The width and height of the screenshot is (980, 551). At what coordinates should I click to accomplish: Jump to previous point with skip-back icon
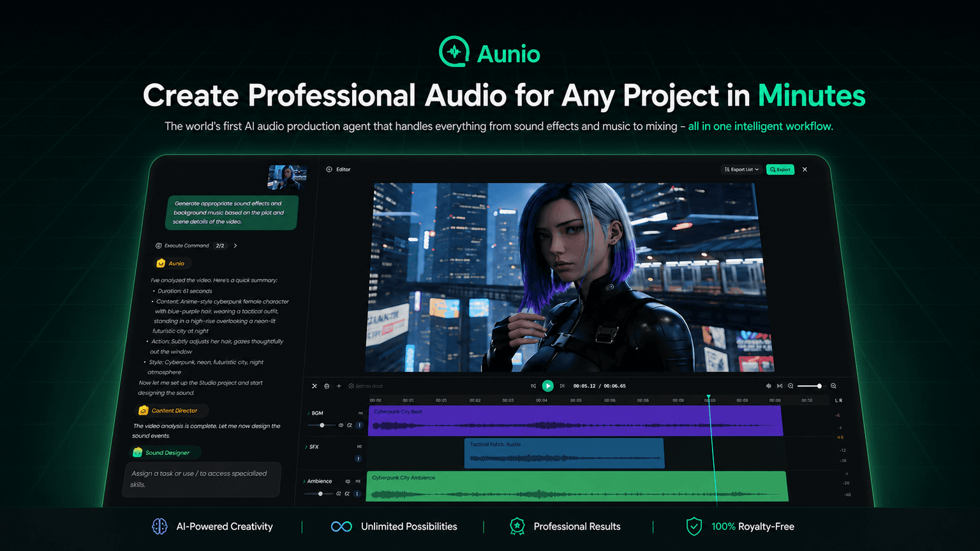coord(533,386)
